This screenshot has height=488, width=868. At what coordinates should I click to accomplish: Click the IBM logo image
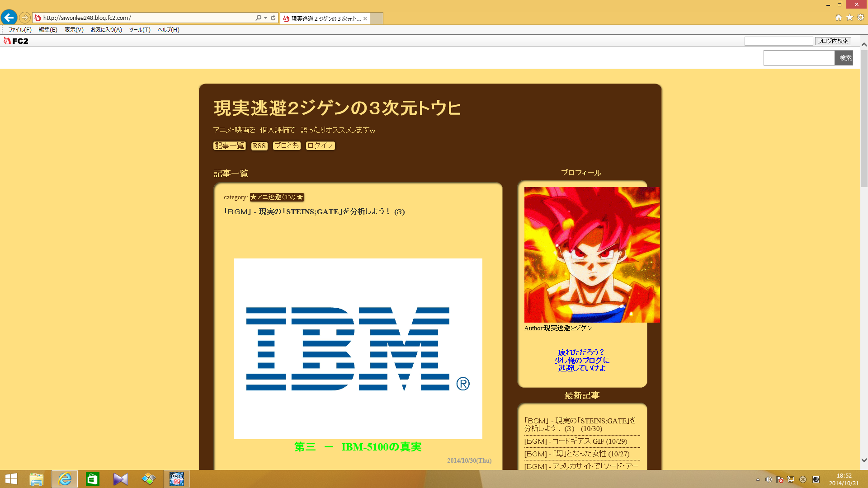358,348
